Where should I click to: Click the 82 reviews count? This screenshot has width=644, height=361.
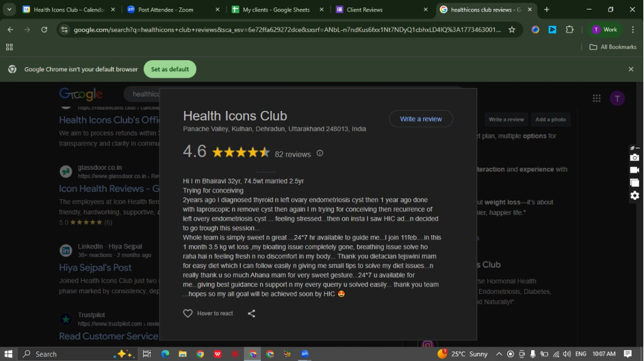point(292,155)
